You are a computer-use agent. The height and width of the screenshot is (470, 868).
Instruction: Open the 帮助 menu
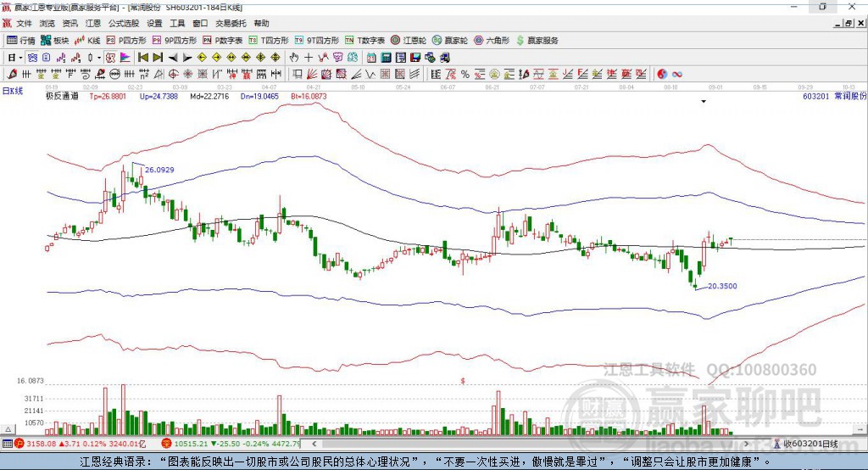261,23
